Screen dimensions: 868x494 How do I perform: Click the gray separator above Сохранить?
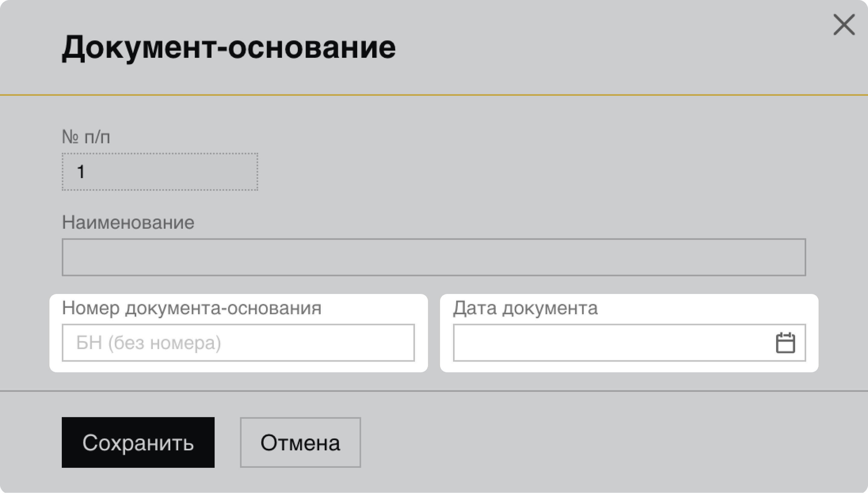[434, 391]
